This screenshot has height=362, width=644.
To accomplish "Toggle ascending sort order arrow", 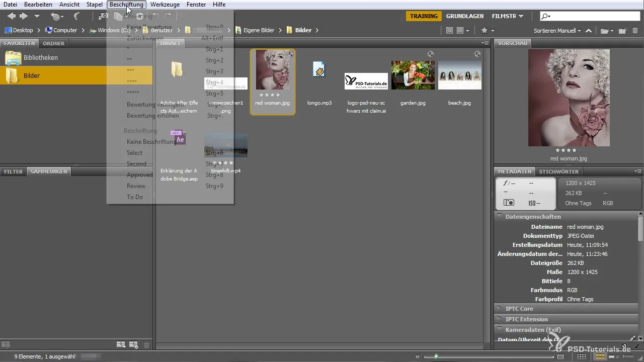I will tap(588, 31).
